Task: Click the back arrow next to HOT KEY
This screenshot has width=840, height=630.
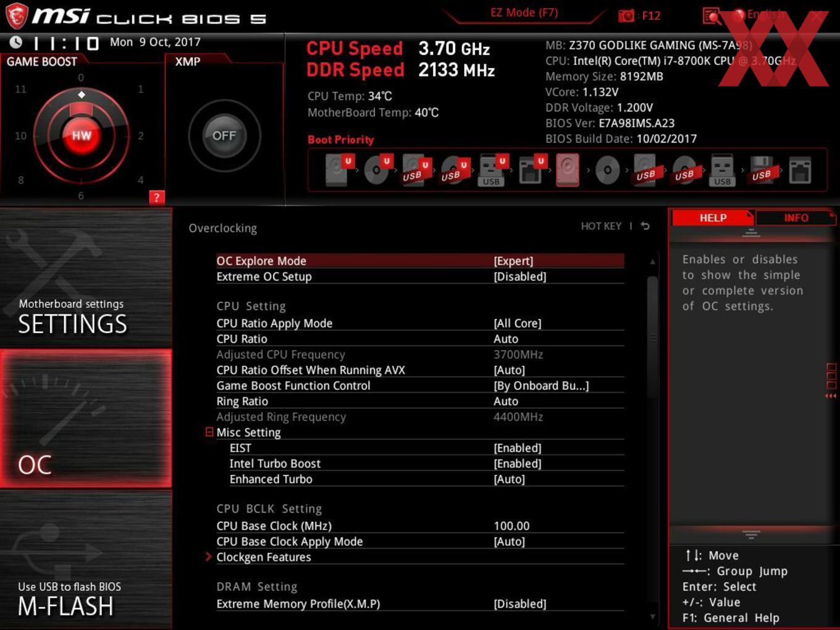Action: [x=645, y=226]
